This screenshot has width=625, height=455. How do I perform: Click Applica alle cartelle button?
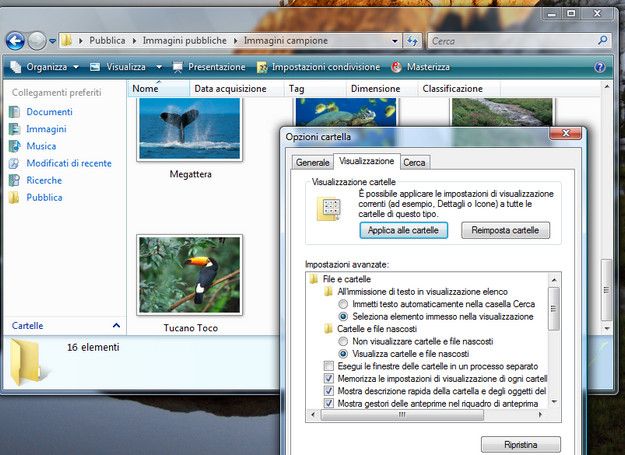pos(403,230)
